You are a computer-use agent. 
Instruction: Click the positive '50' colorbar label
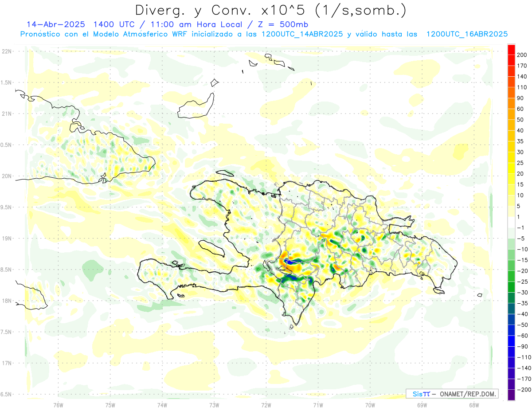520,120
